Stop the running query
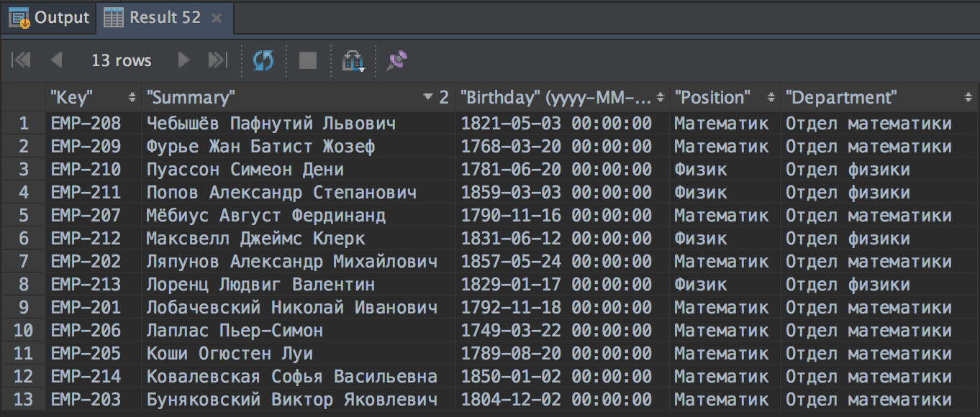The width and height of the screenshot is (980, 417). 307,61
